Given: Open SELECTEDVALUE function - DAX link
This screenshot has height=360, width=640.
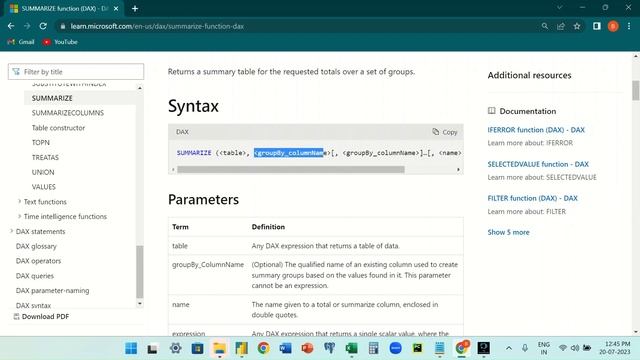Looking at the screenshot, I should tap(538, 164).
